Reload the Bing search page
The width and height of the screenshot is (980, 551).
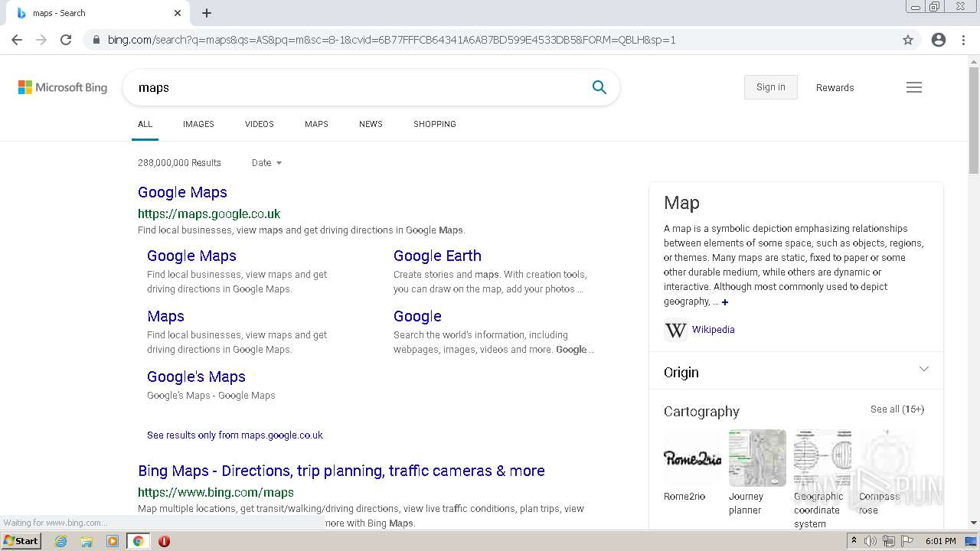point(66,40)
